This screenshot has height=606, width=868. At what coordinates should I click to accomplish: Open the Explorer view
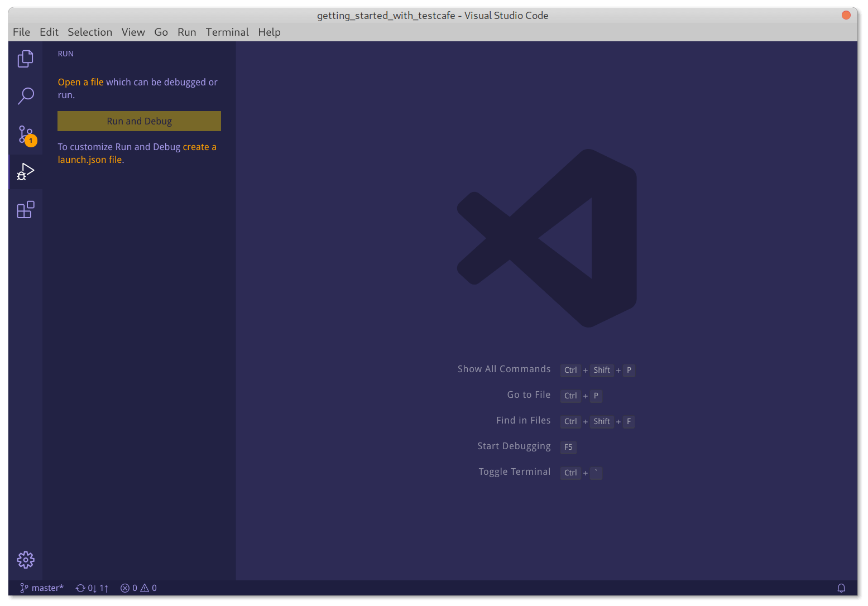[26, 58]
